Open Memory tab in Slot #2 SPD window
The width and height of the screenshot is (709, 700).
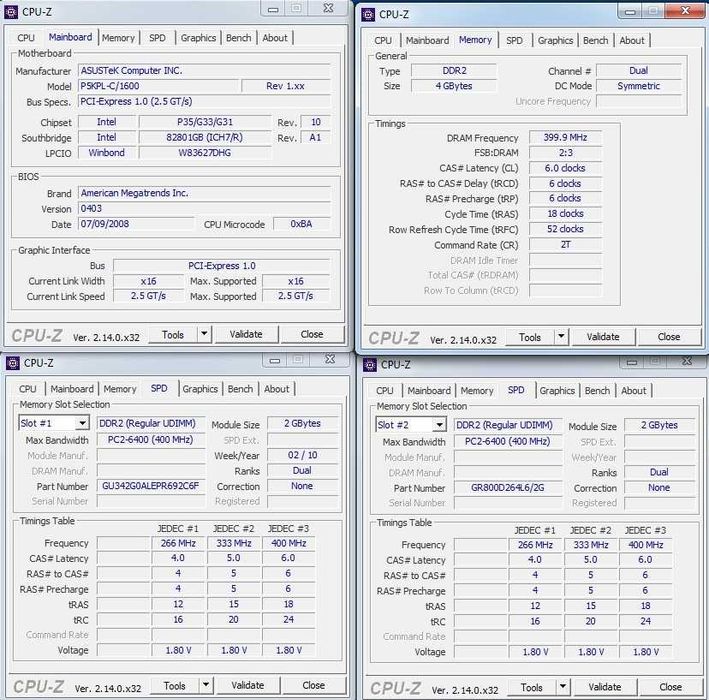(x=477, y=391)
